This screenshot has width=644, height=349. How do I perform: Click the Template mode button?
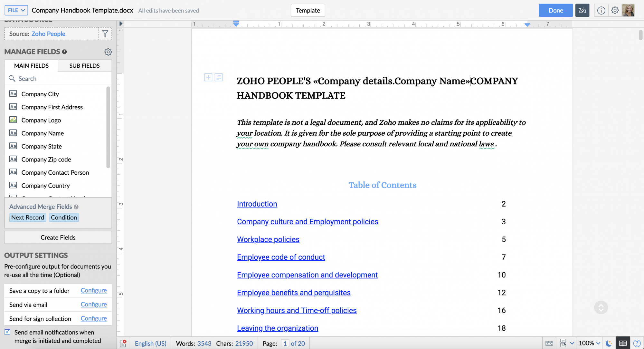tap(308, 10)
